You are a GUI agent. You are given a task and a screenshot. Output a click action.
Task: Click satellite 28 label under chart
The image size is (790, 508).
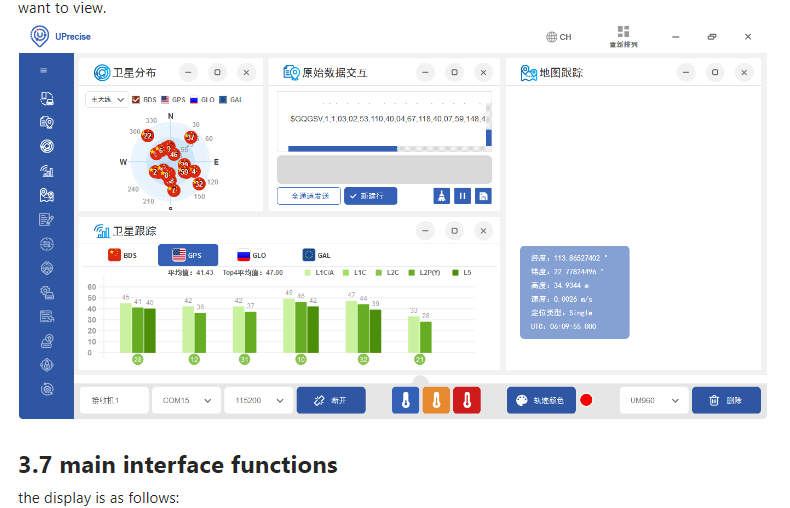click(x=138, y=359)
